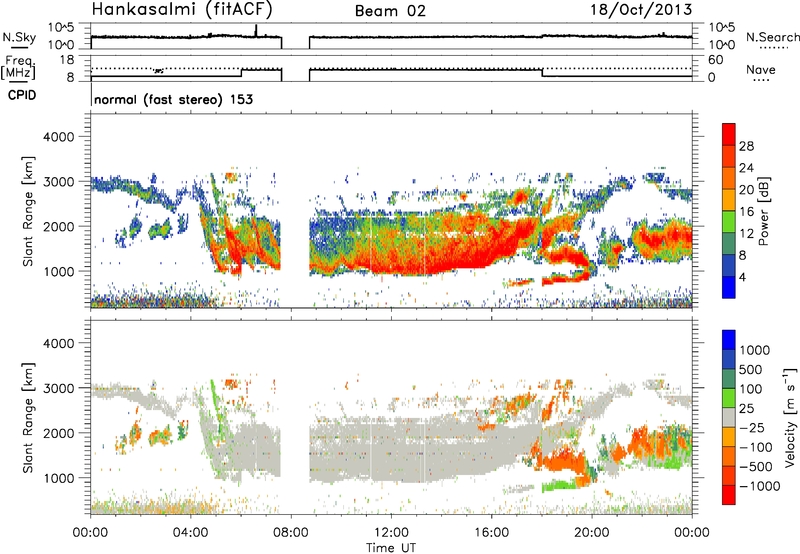Pick the bottom blue swatch below 4 dB

[729, 287]
